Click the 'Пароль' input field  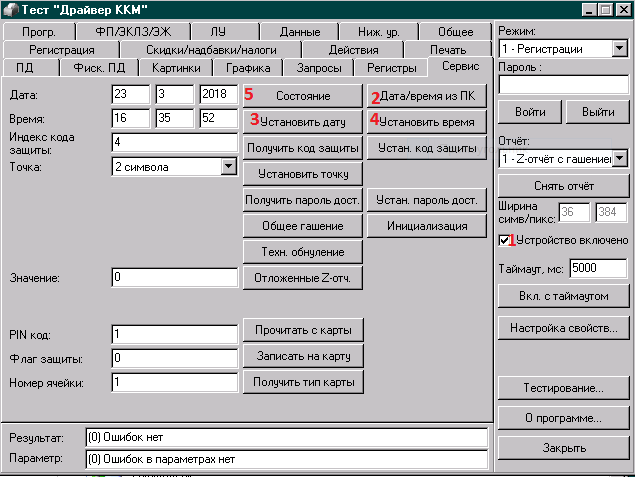(x=561, y=85)
